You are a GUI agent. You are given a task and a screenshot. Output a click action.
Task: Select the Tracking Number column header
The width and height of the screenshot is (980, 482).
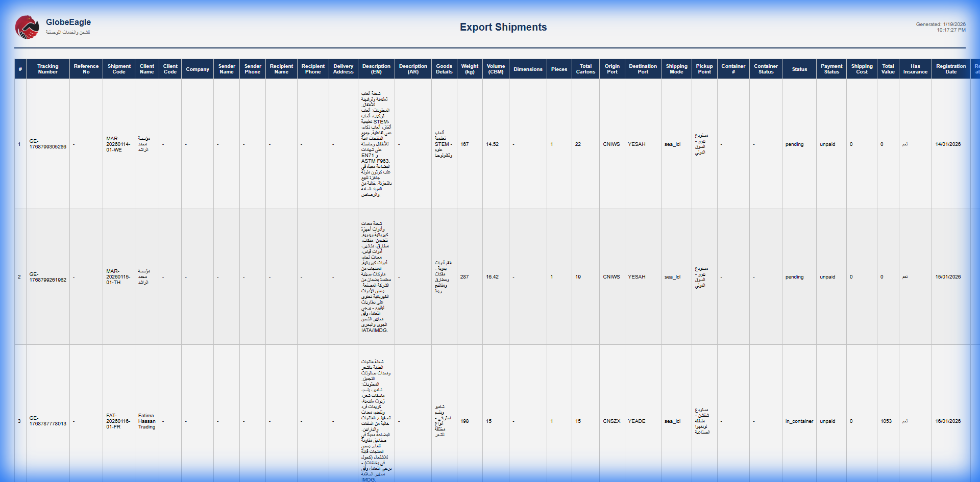(x=47, y=68)
